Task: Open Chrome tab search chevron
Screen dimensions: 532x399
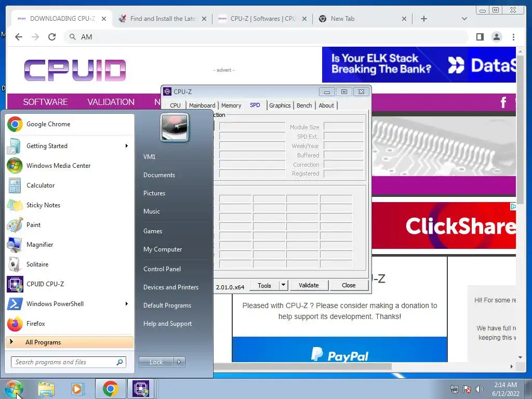Action: tap(464, 19)
